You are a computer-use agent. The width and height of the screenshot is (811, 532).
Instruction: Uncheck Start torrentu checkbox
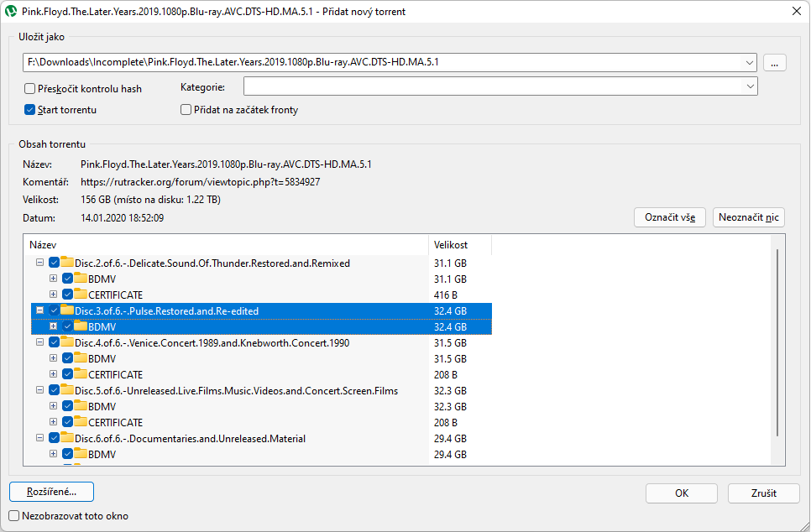[30, 110]
